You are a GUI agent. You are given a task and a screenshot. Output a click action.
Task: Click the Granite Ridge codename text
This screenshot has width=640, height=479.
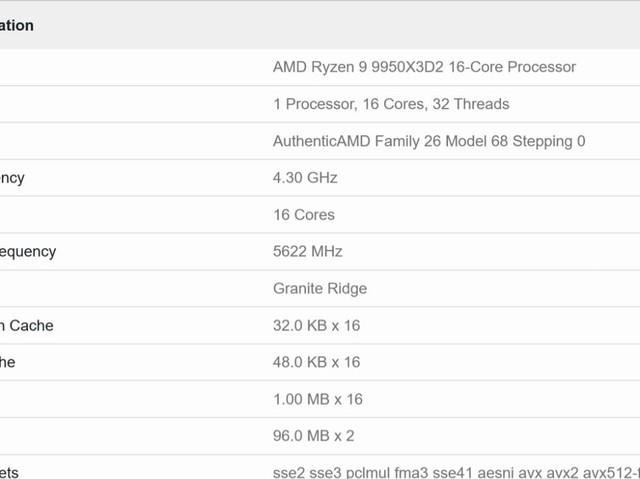[320, 289]
